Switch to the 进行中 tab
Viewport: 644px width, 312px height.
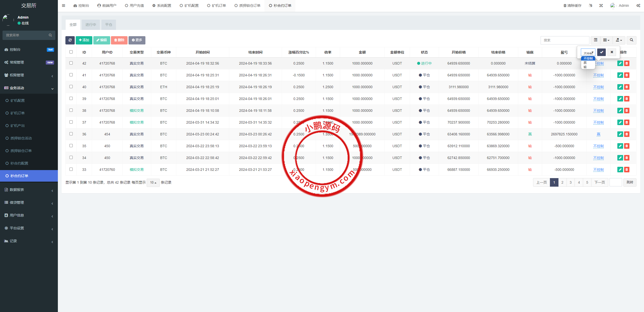pos(91,25)
